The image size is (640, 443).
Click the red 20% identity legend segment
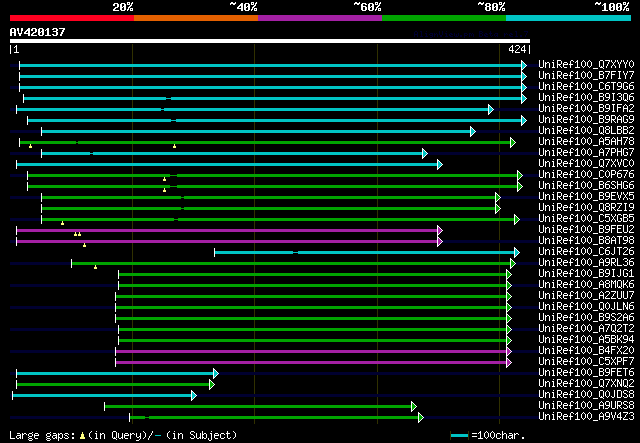[72, 18]
